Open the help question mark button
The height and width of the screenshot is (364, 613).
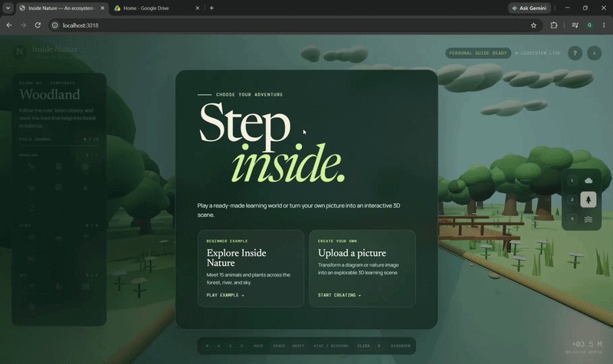pyautogui.click(x=575, y=53)
